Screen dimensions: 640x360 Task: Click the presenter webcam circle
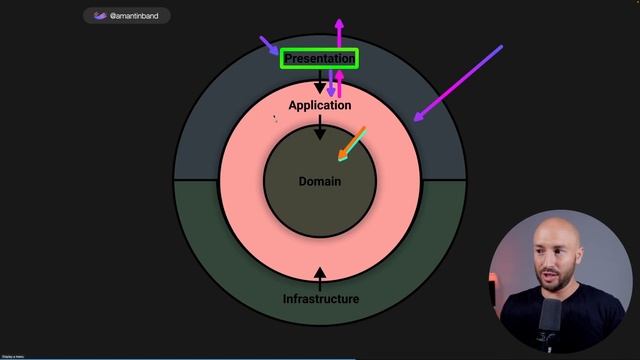561,281
